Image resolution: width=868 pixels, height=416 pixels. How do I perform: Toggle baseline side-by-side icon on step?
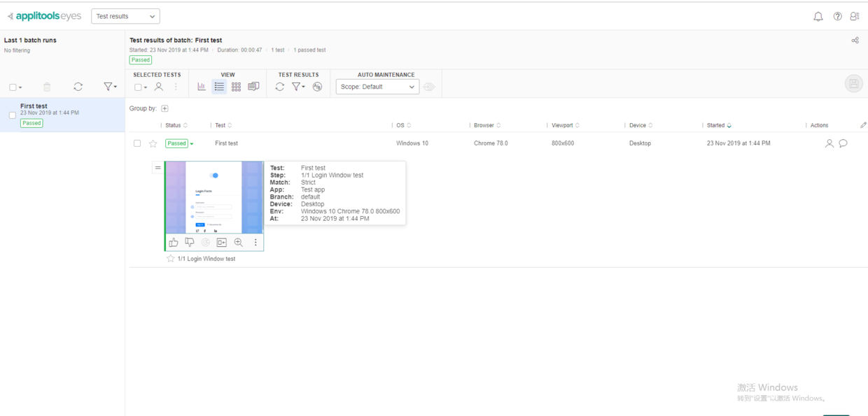(222, 243)
